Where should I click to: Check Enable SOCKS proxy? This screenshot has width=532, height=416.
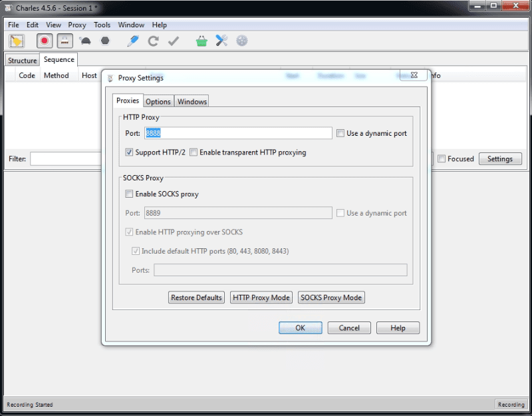click(x=129, y=194)
